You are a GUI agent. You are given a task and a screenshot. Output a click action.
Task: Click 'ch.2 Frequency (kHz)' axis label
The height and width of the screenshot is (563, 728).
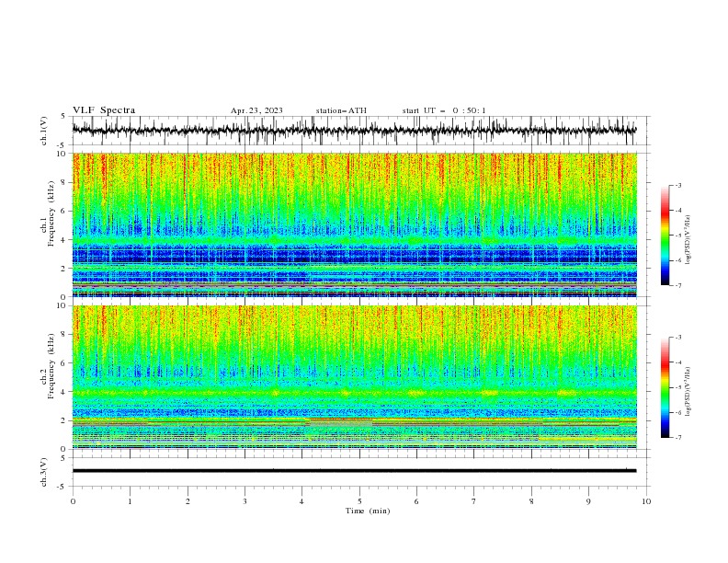tap(48, 366)
